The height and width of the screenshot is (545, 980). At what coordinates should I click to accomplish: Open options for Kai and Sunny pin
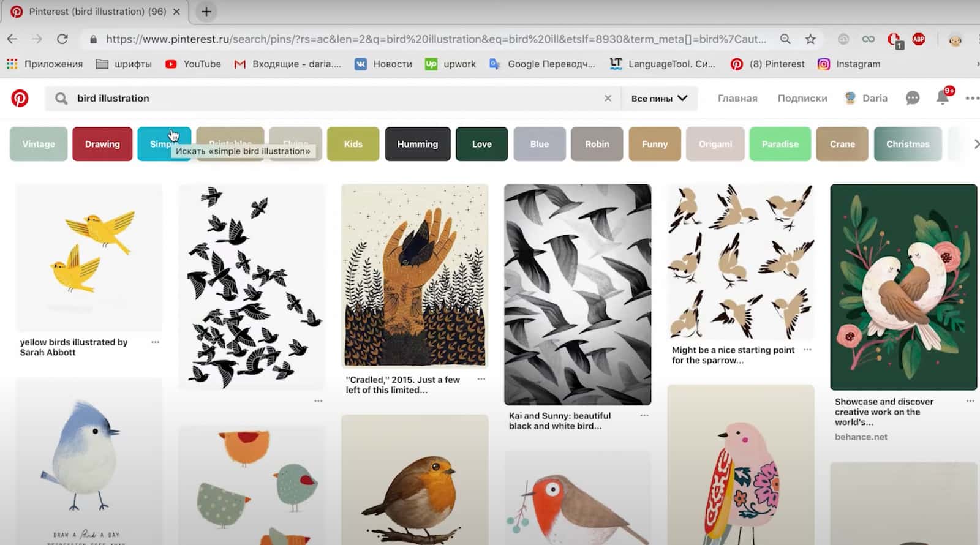(x=644, y=415)
